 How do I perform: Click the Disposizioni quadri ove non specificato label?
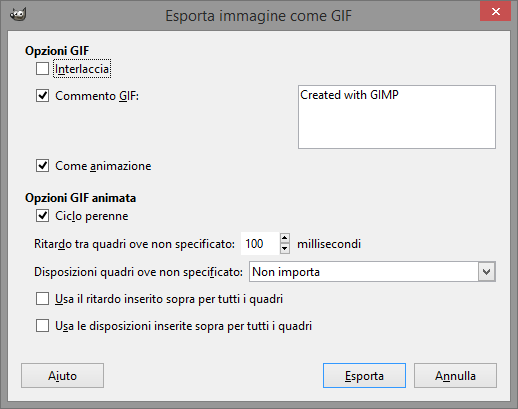coord(138,272)
